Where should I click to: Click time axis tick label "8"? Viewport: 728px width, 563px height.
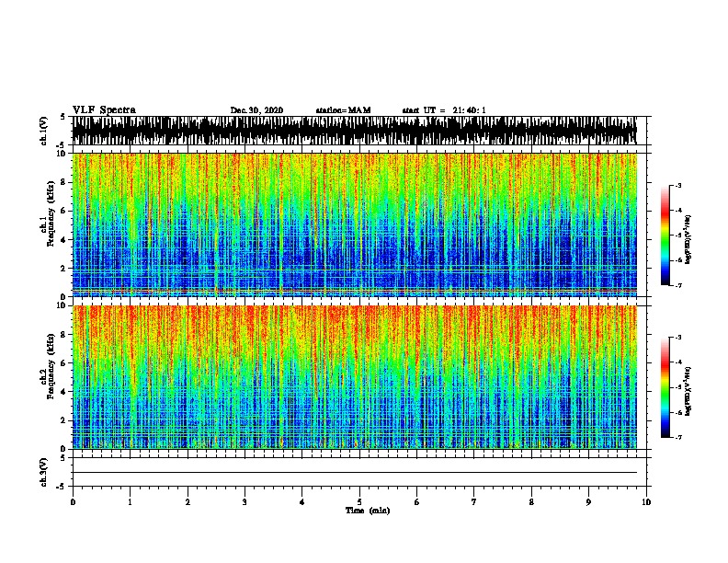pos(531,502)
